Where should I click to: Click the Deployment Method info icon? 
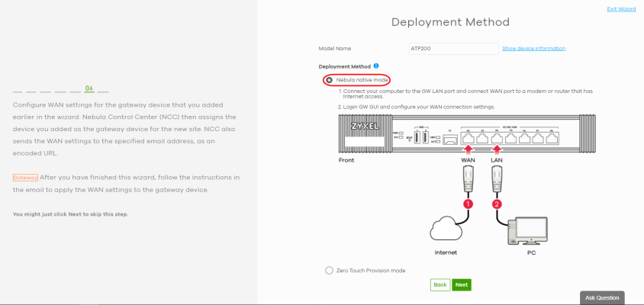[377, 66]
